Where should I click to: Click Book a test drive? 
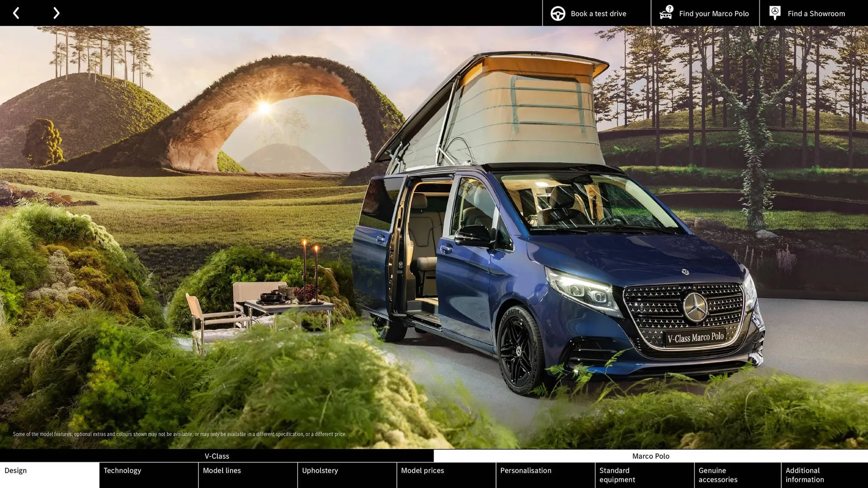pos(598,13)
